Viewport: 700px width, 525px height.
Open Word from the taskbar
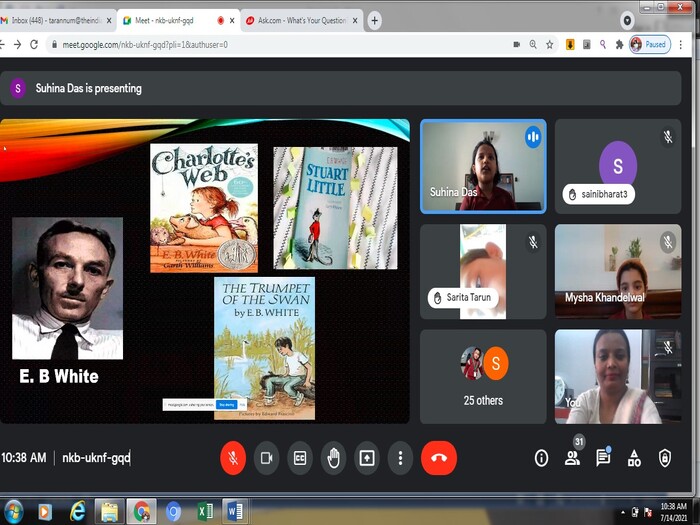click(234, 511)
